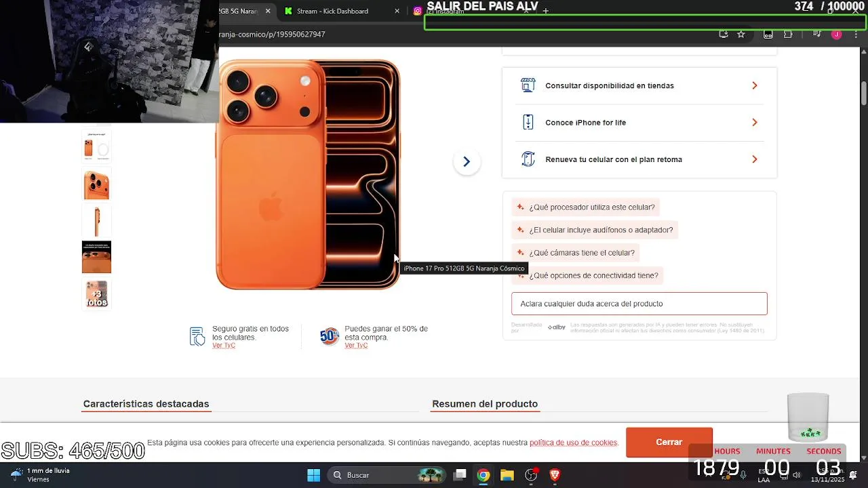Ask ¿El celular incluye audífonos o adaptador?
Viewport: 868px width, 488px height.
[x=595, y=230]
